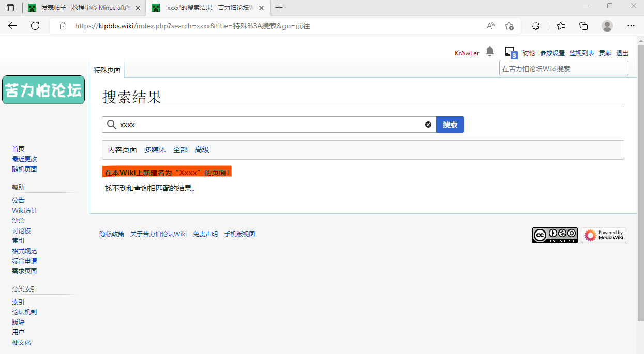Viewport: 644px width, 354px height.
Task: Click the 退出 logout link
Action: pyautogui.click(x=622, y=53)
